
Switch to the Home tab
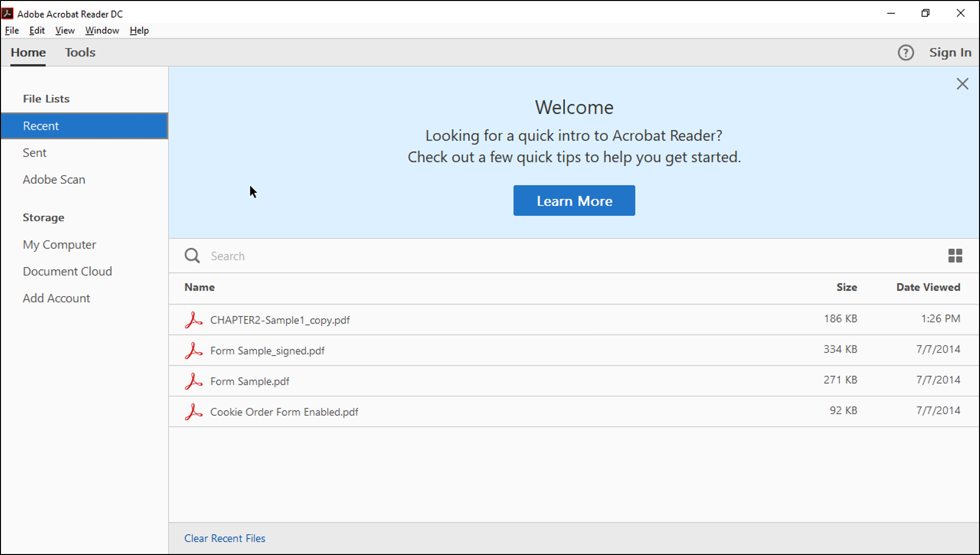pos(28,52)
